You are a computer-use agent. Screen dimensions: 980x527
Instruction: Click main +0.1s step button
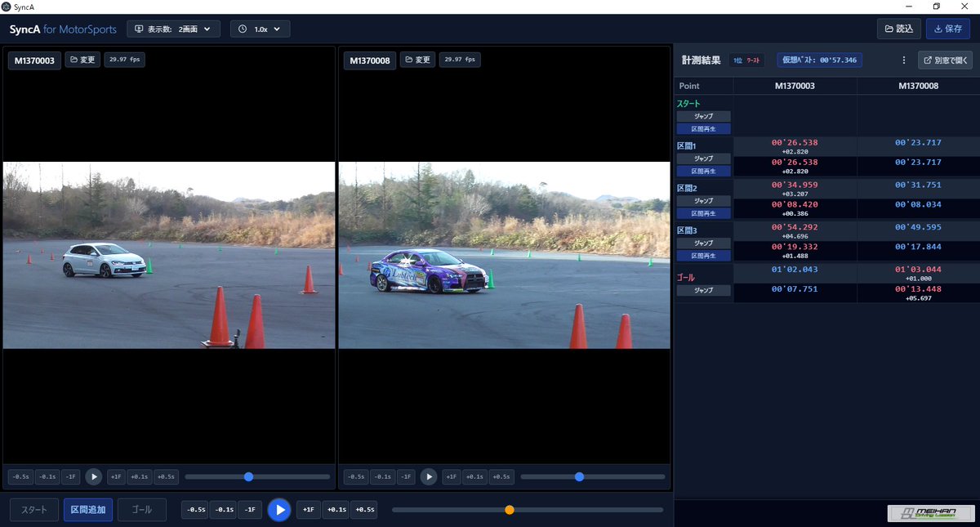[x=336, y=510]
